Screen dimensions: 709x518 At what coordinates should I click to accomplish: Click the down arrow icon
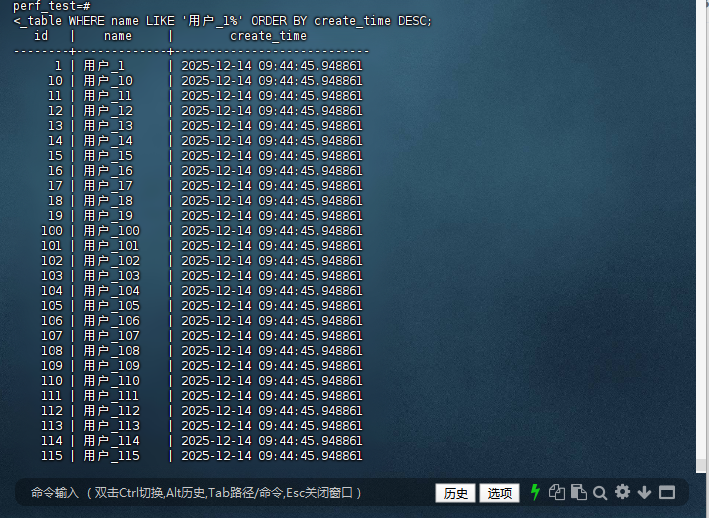tap(644, 492)
